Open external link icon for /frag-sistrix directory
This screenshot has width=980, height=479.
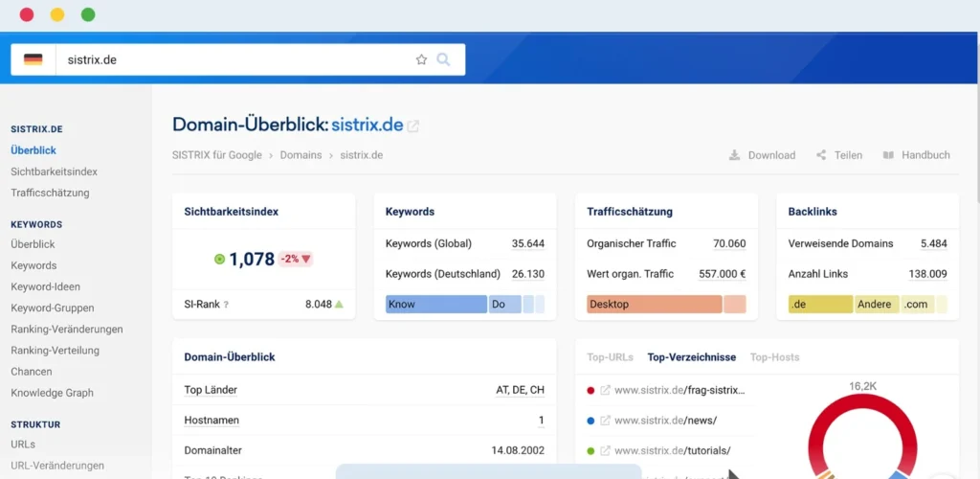(605, 390)
